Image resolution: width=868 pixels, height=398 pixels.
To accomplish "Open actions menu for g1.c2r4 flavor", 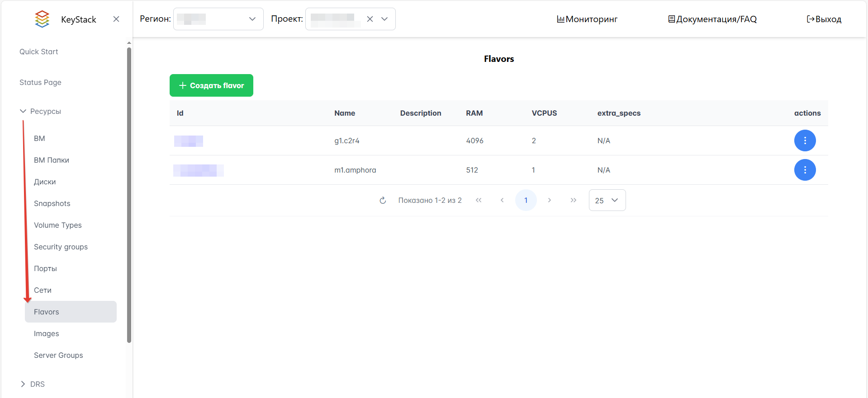I will tap(805, 140).
